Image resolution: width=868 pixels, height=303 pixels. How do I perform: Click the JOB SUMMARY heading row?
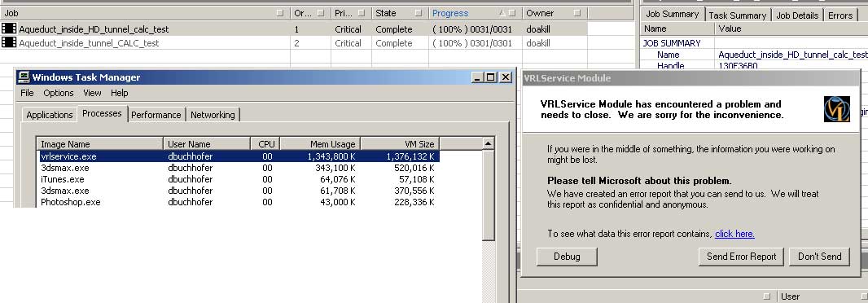754,42
